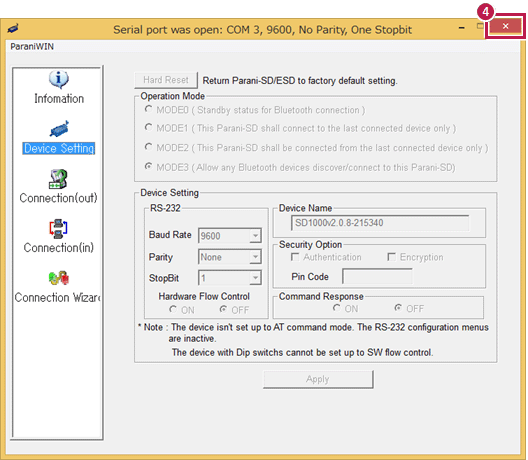Click the StopBit label
The height and width of the screenshot is (460, 528).
point(164,278)
